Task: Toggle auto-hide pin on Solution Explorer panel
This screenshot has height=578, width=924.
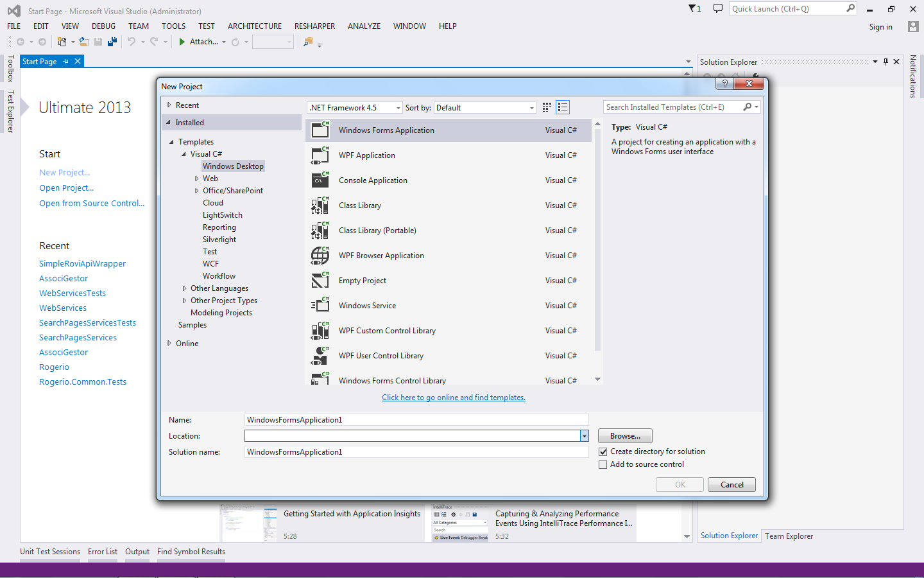Action: pos(886,62)
